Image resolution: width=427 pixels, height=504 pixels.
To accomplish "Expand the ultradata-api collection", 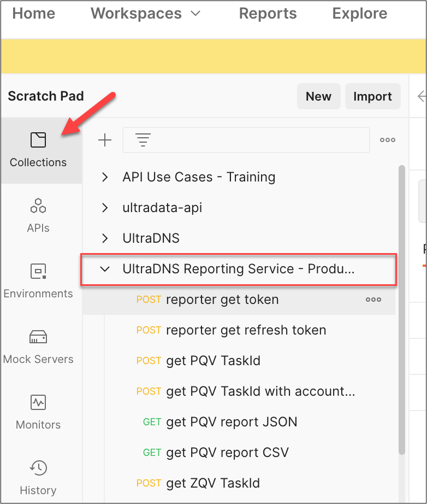I will 105,208.
